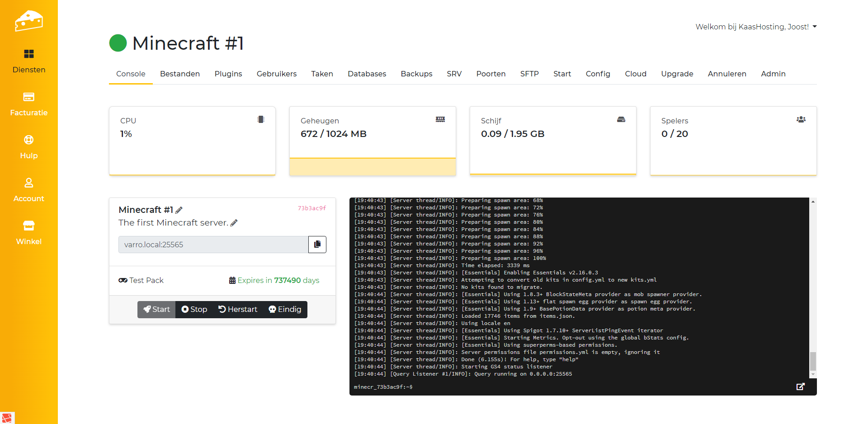Click the KaasHosting cheese logo

(28, 21)
